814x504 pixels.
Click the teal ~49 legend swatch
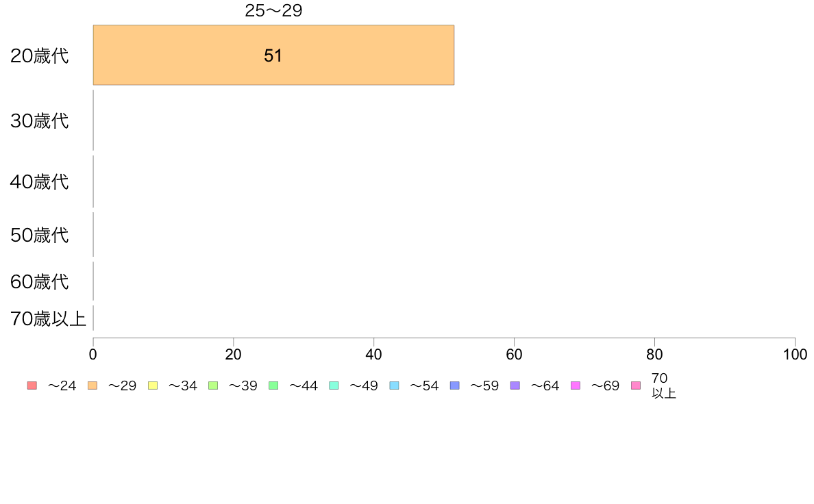coord(334,386)
